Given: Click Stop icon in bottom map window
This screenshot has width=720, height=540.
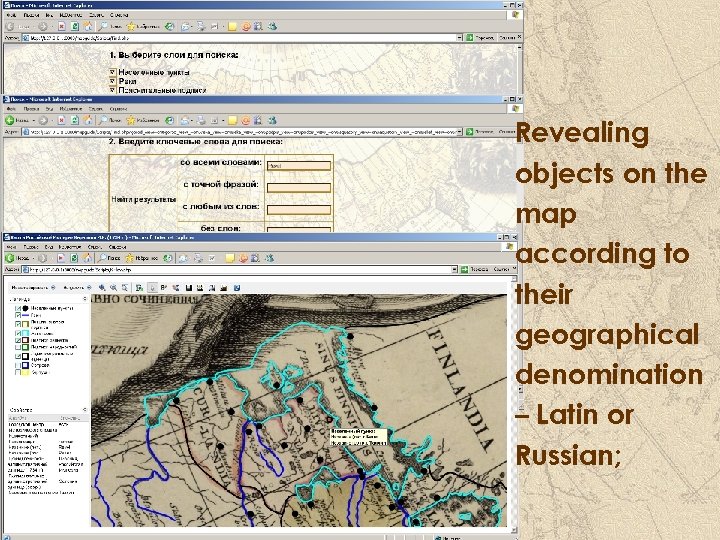Looking at the screenshot, I should (x=61, y=258).
